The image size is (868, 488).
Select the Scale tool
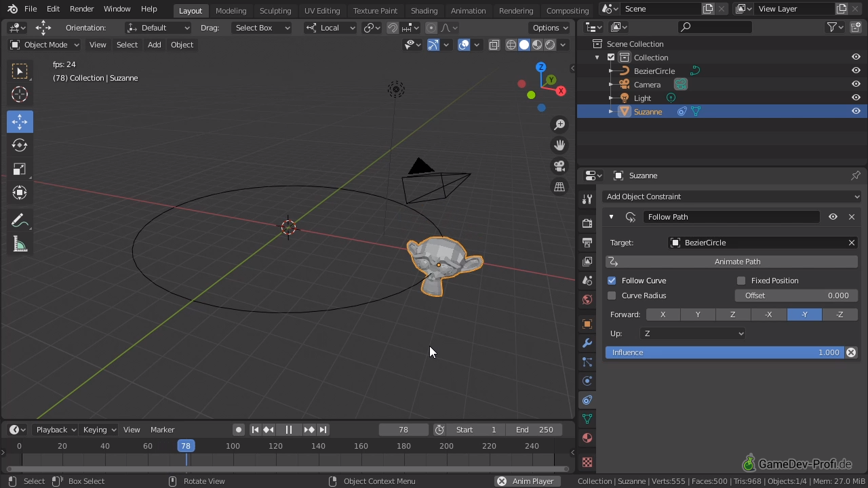(x=20, y=169)
